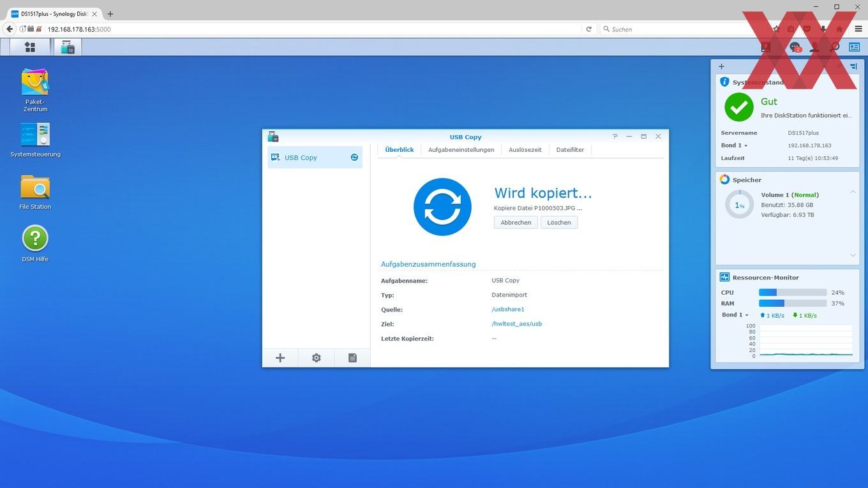Click the 'Kopiere Datei P1000503.JPG' text

point(538,208)
